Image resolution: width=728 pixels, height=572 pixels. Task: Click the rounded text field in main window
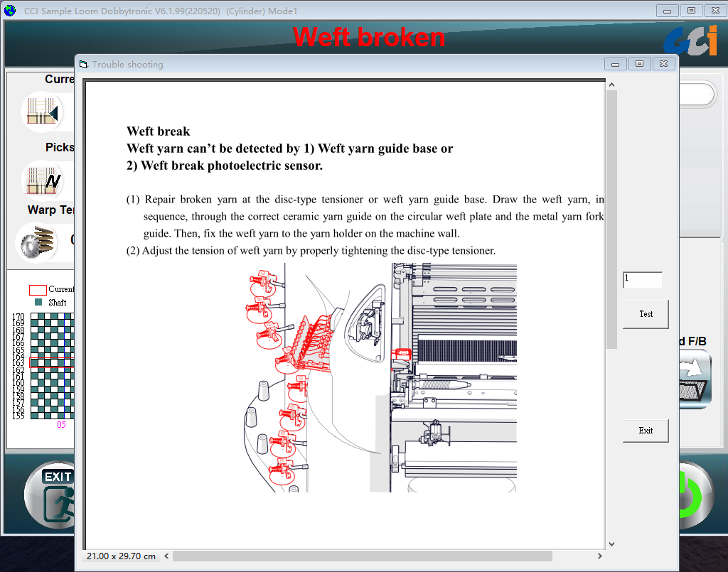click(x=697, y=95)
